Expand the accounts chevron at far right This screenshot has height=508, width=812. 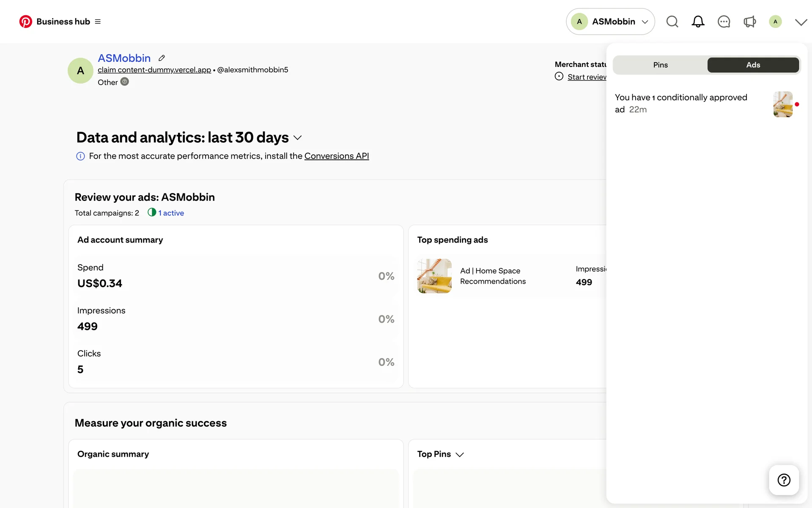pos(801,22)
